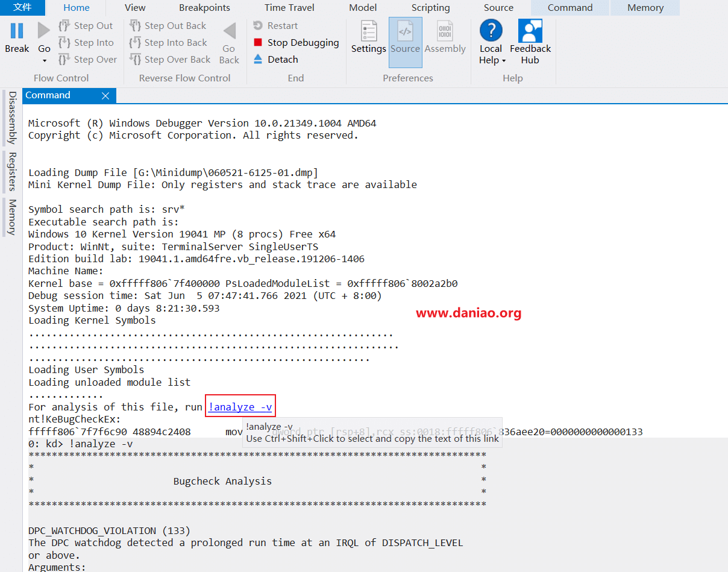Screen dimensions: 728x572
Task: Click the nt!KeBugCheckEx: line
Action: pos(75,420)
